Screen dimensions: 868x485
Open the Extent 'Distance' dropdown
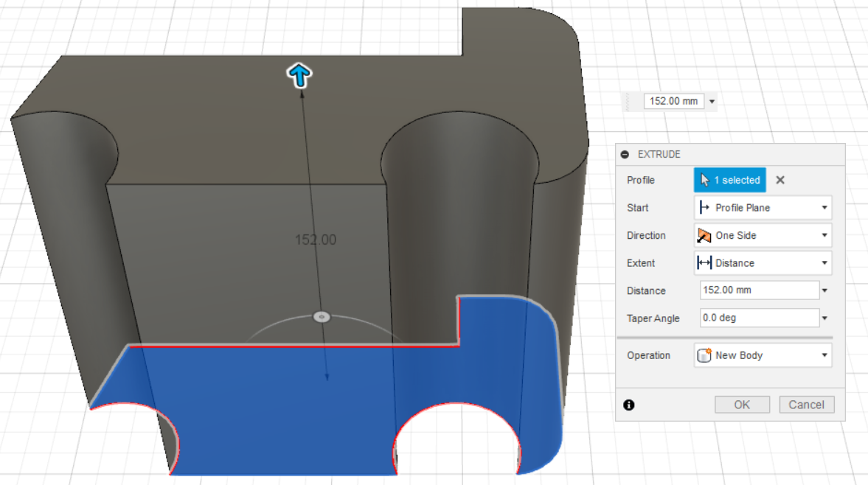763,262
